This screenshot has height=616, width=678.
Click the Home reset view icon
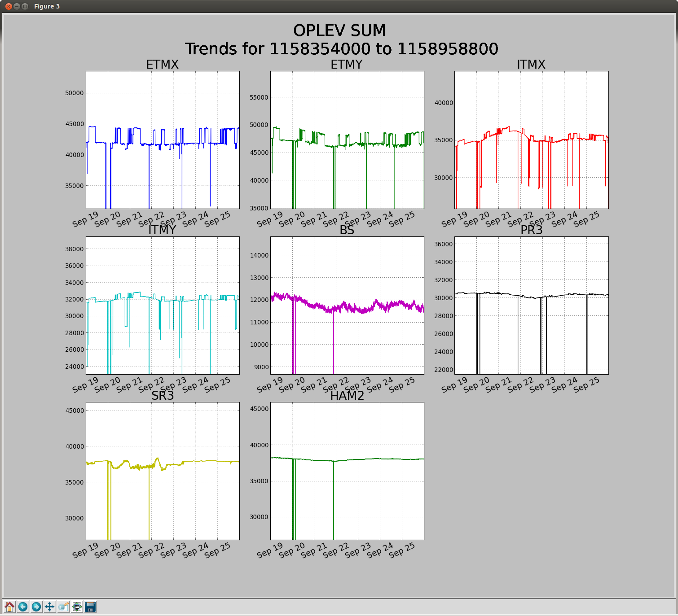(9, 607)
